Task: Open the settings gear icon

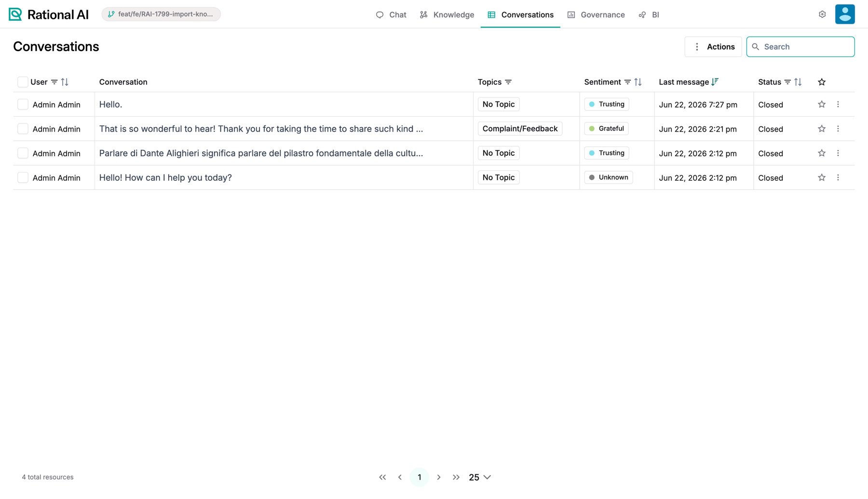Action: point(822,14)
